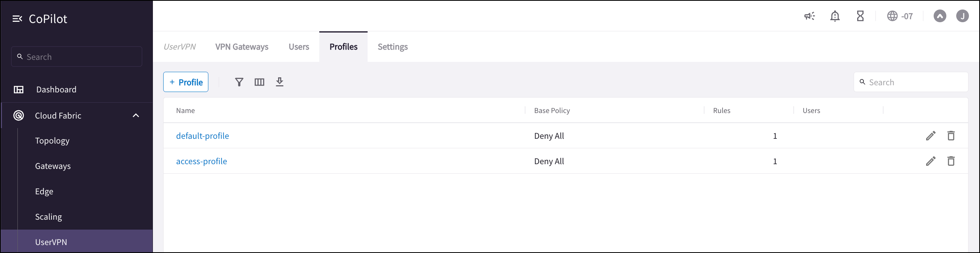Open the notifications bell

835,16
